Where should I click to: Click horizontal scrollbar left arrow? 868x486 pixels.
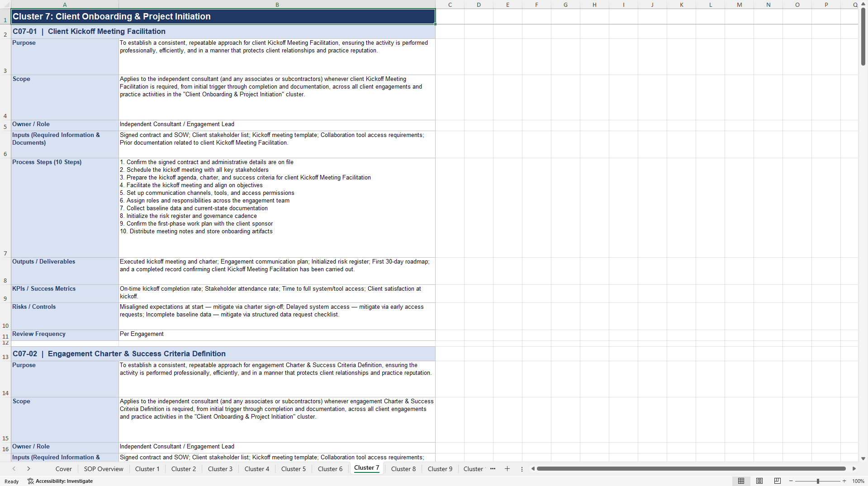(533, 469)
